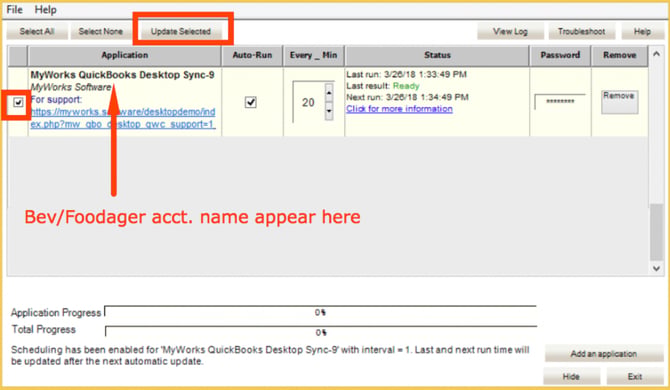Click the Remove column header
670x390 pixels.
coord(619,55)
